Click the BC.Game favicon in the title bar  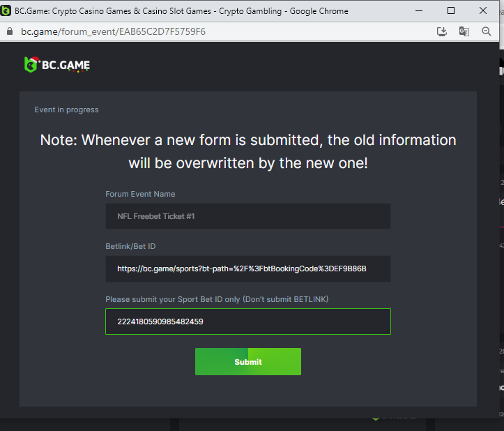click(x=6, y=10)
